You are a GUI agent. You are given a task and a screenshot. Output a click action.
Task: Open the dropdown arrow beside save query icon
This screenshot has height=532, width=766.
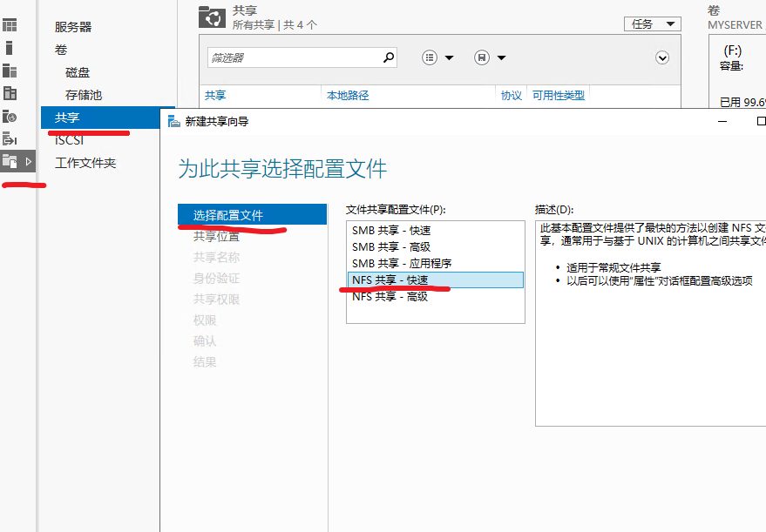501,57
